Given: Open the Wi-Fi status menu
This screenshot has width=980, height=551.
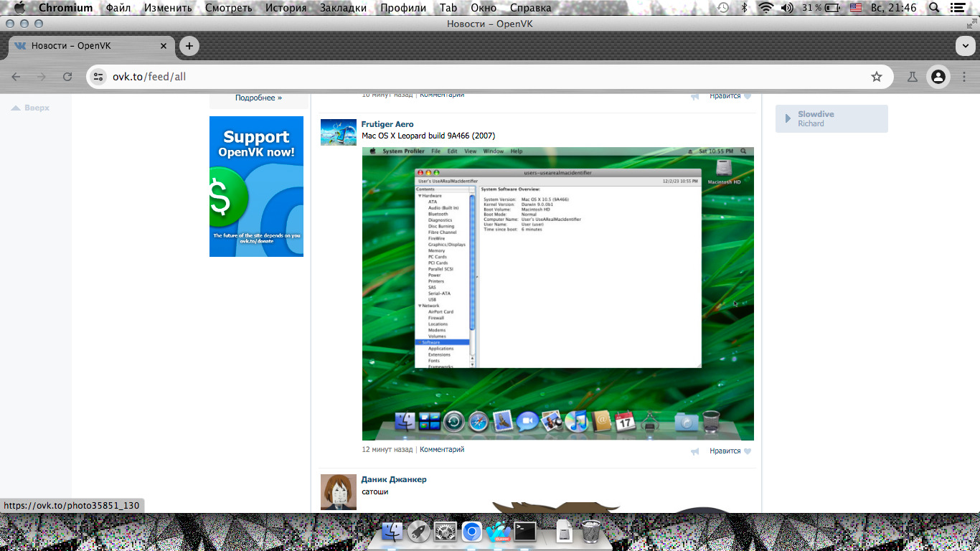Looking at the screenshot, I should point(765,8).
